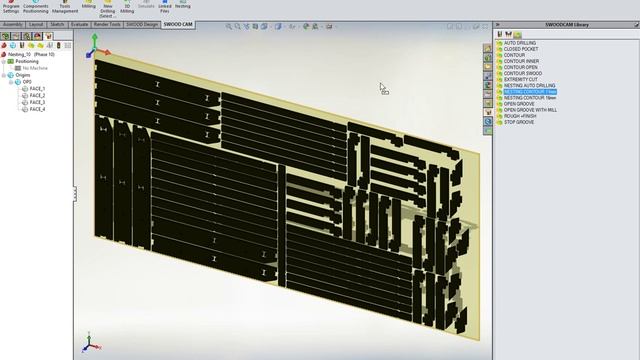The width and height of the screenshot is (640, 360).
Task: Collapse the Positioning node
Action: pyautogui.click(x=4, y=61)
